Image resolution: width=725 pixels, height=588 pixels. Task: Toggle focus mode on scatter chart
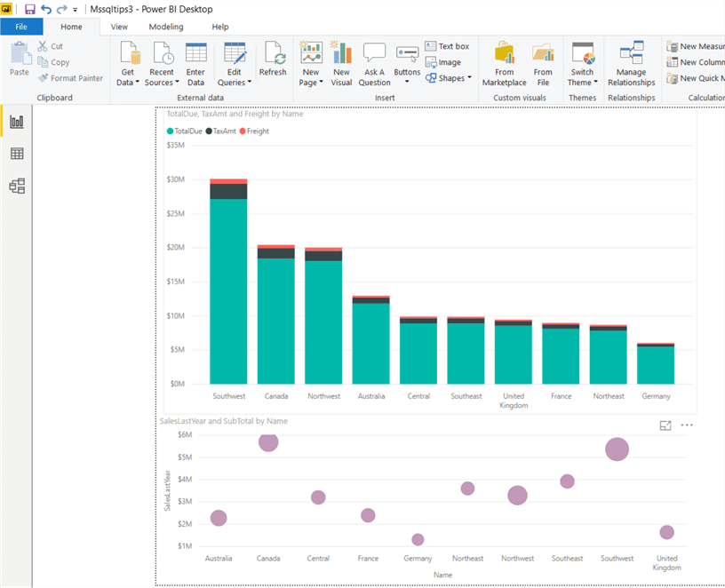[665, 425]
